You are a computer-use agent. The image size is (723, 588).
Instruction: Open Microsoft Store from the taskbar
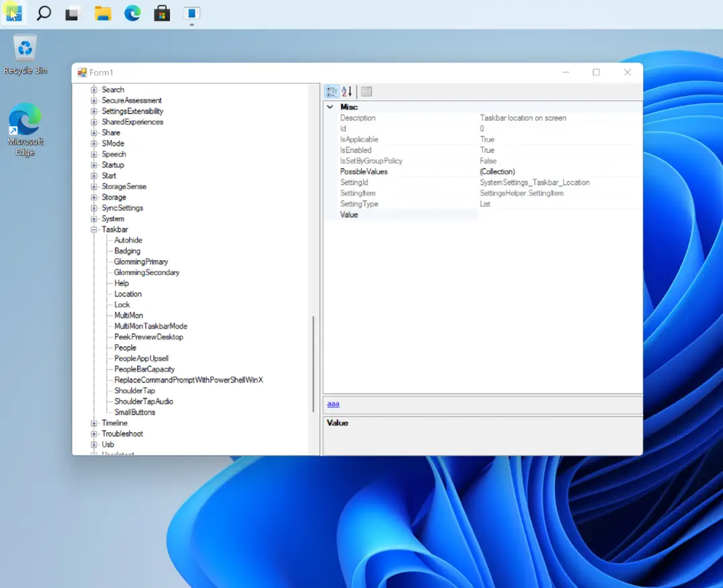coord(162,13)
